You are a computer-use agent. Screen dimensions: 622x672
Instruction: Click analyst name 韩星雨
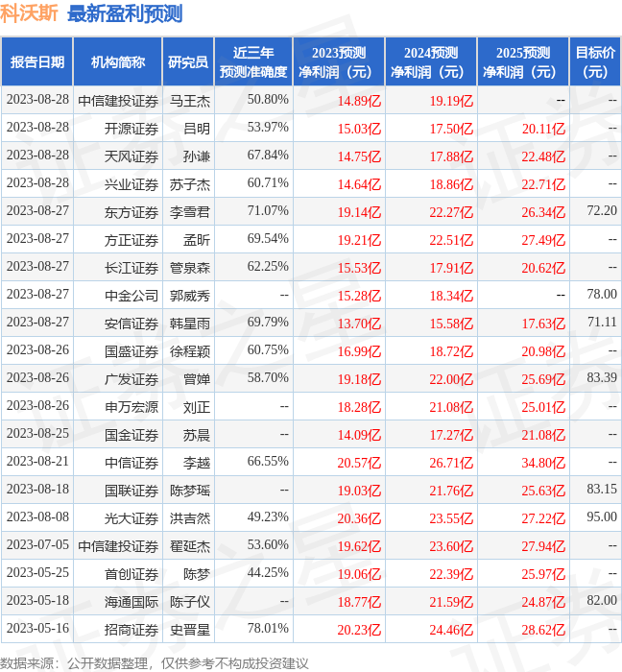[190, 324]
